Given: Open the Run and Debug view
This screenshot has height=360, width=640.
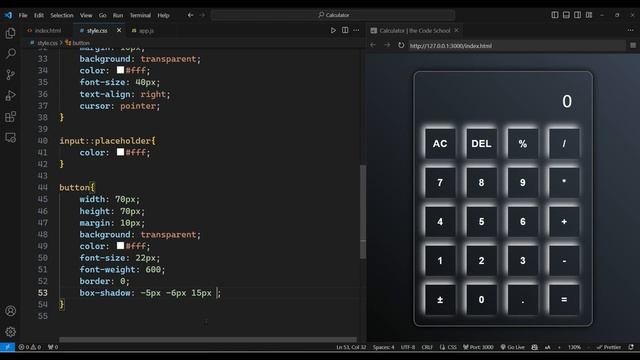Looking at the screenshot, I should [x=11, y=96].
